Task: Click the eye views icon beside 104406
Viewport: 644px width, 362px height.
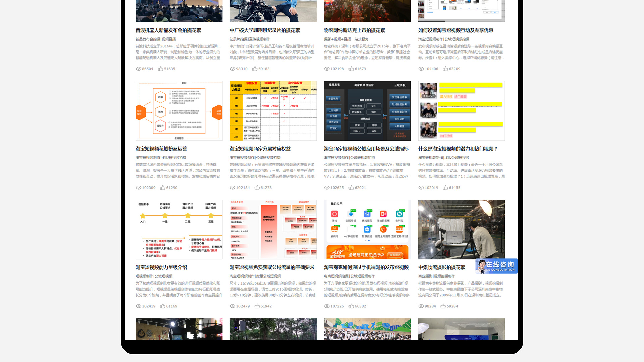Action: pos(421,69)
